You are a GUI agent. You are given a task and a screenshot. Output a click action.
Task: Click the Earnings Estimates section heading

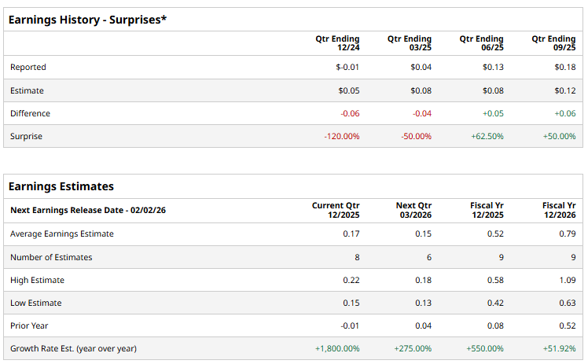point(61,186)
